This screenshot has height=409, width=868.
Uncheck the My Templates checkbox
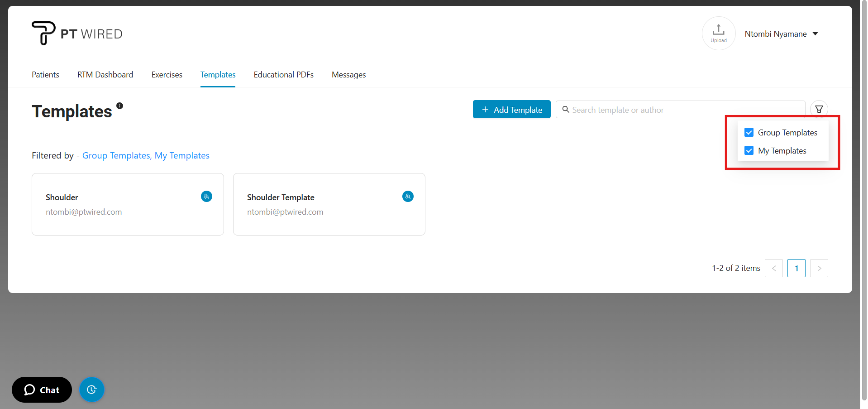749,150
